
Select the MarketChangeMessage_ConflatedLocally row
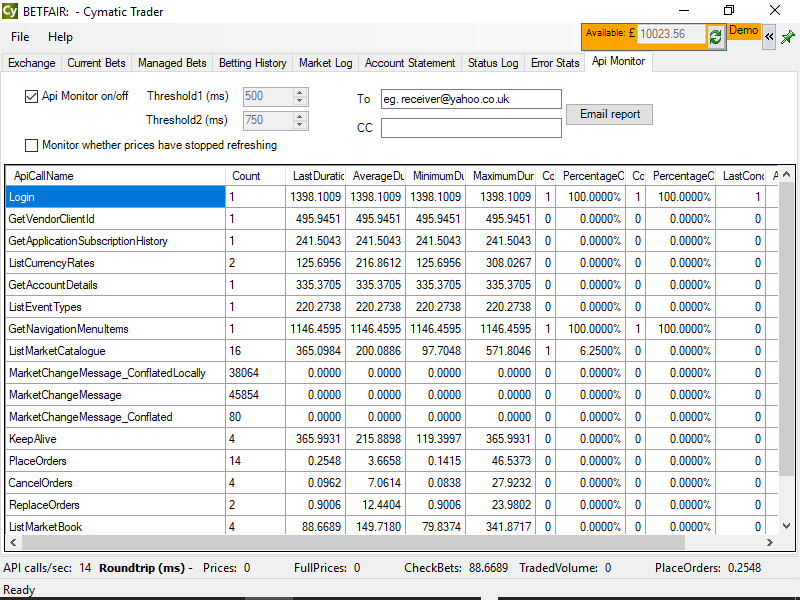[392, 373]
